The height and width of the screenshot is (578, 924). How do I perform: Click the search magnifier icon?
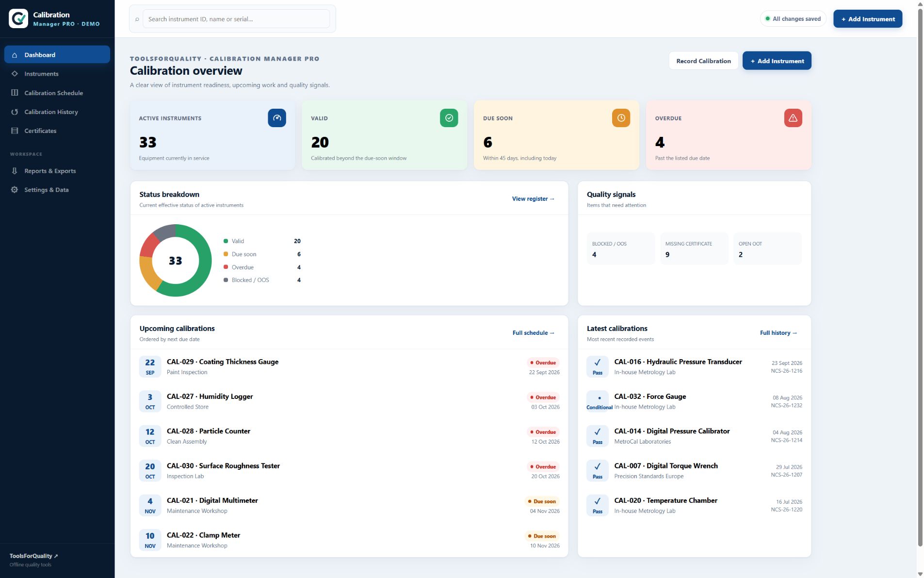137,19
